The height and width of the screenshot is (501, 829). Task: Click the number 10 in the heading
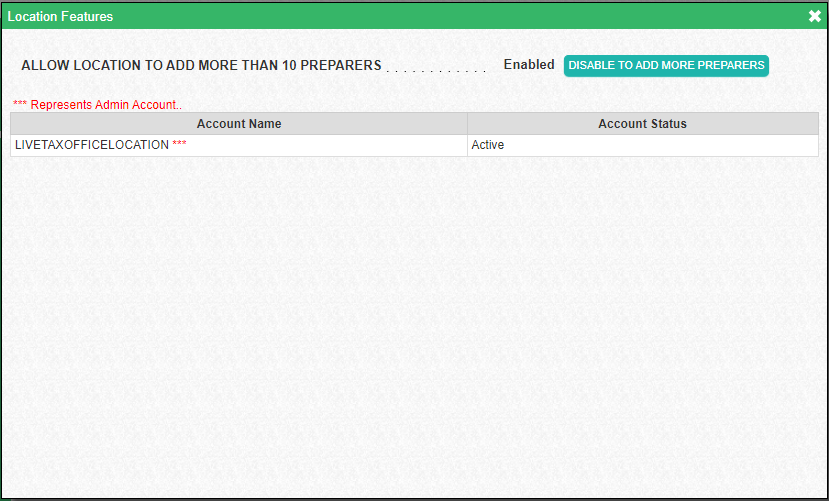pos(287,65)
